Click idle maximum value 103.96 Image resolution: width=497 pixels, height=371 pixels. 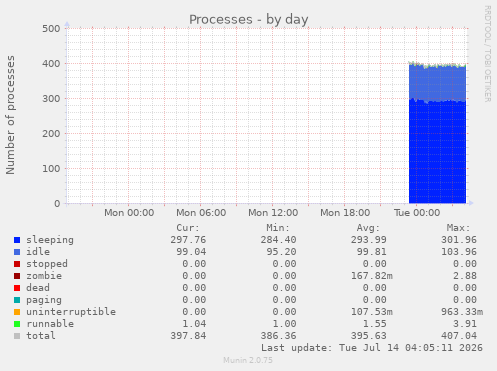point(459,252)
